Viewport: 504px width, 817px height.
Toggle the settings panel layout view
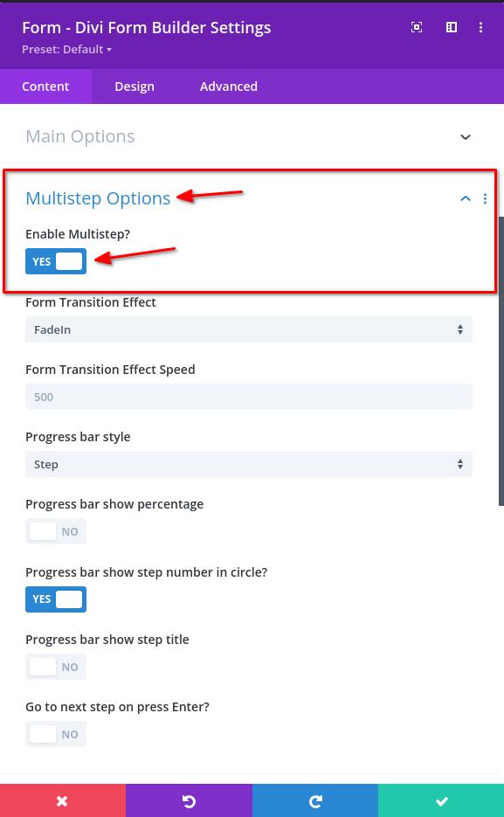point(452,27)
